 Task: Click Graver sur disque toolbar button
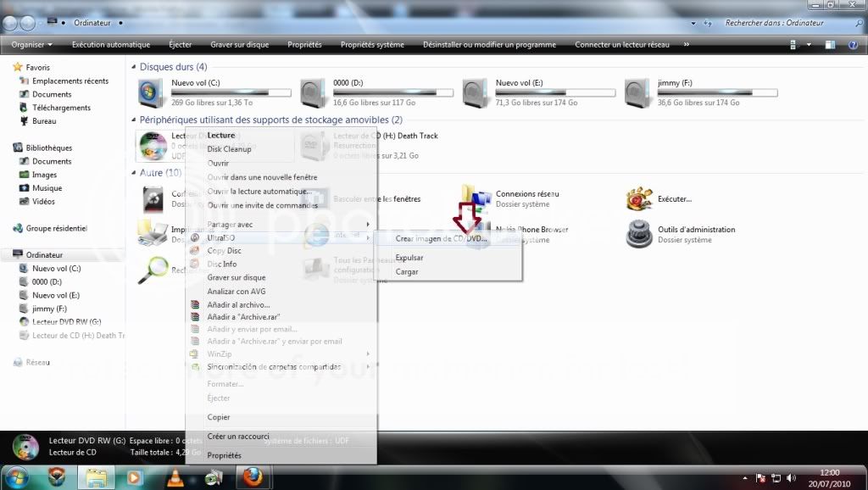pyautogui.click(x=240, y=45)
